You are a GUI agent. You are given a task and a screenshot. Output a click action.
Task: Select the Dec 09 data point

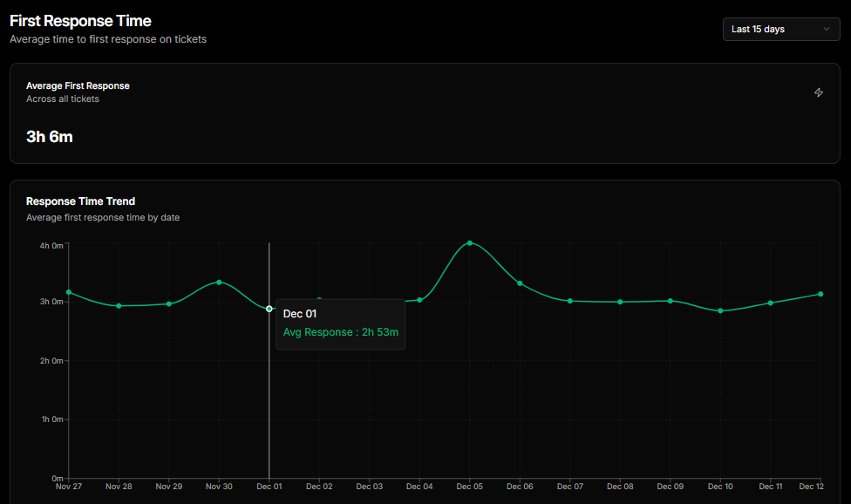671,301
